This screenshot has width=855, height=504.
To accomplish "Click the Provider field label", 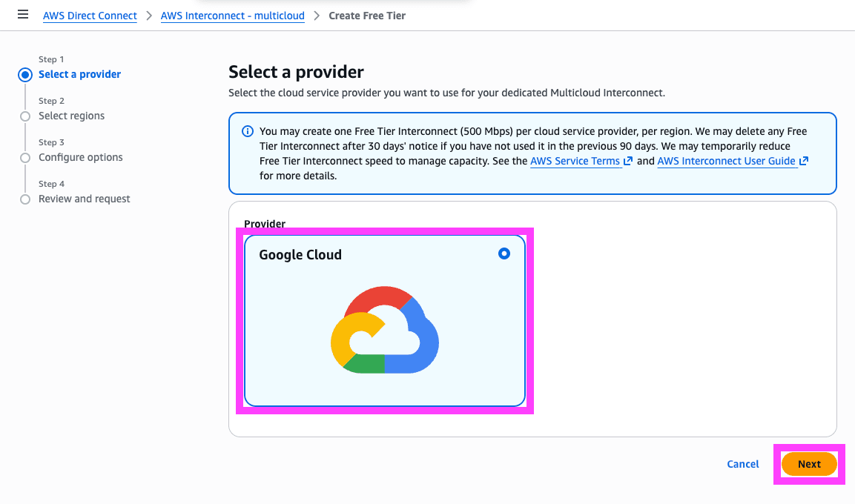I will 265,223.
